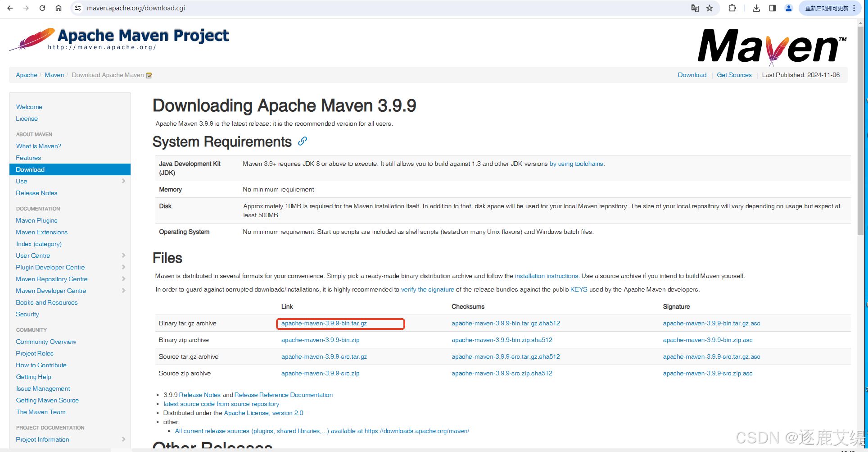Expand the Plugin Developer Centre arrow

pos(124,267)
